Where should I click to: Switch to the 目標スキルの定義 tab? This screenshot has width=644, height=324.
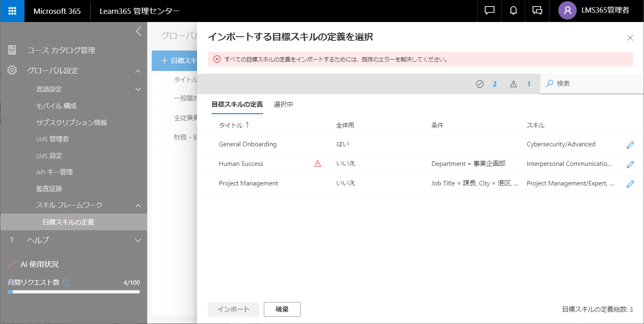coord(237,105)
